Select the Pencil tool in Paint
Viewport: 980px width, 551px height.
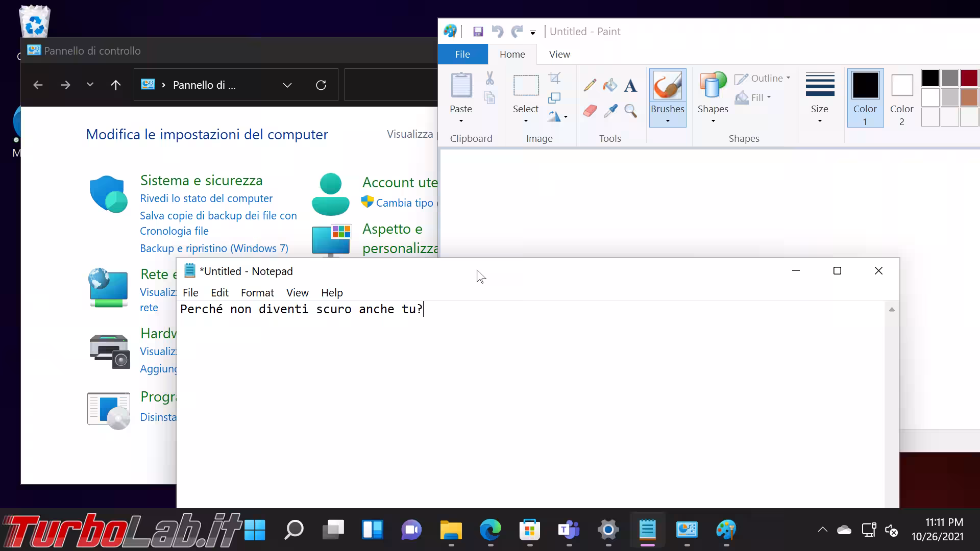[x=590, y=85]
